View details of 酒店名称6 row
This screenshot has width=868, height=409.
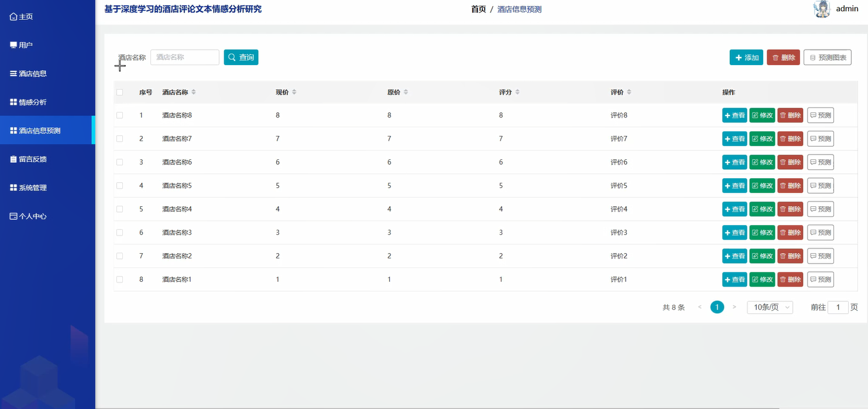pos(735,162)
